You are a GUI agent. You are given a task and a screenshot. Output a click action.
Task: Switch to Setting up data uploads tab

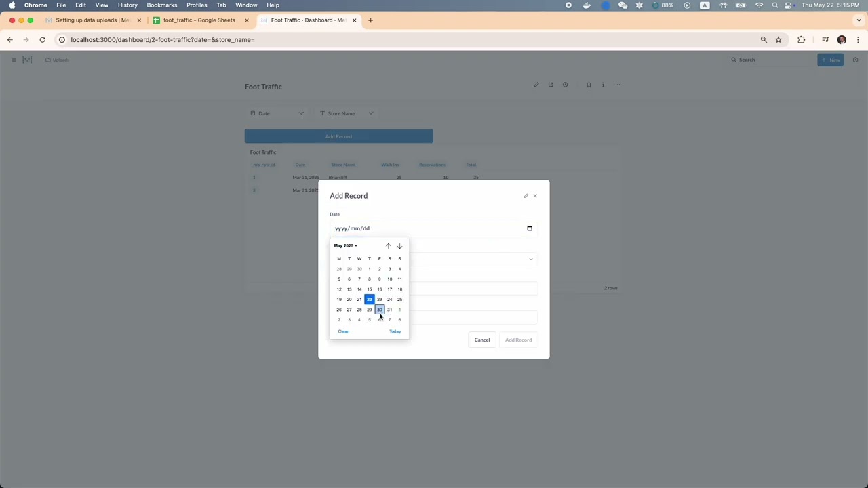pos(92,20)
